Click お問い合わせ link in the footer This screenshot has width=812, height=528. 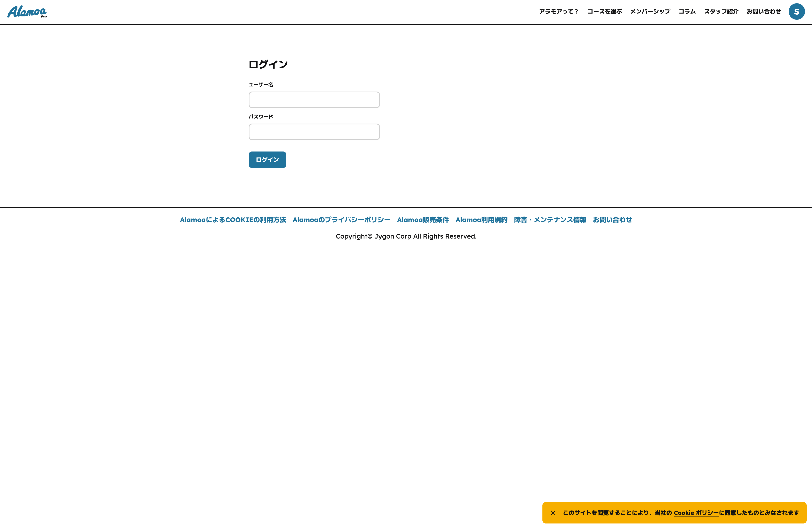pos(612,220)
